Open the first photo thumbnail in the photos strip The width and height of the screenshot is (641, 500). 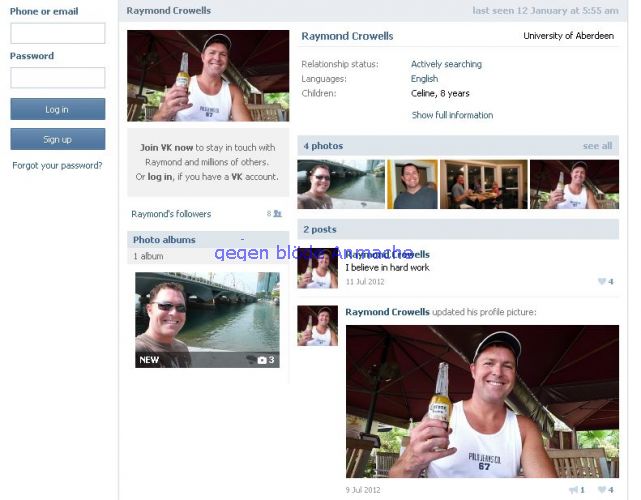(341, 184)
